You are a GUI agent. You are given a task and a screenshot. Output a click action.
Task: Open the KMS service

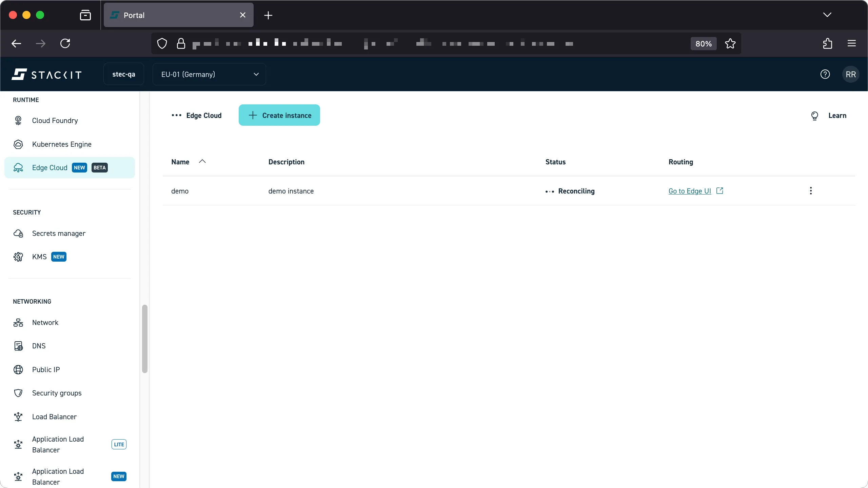pos(40,257)
